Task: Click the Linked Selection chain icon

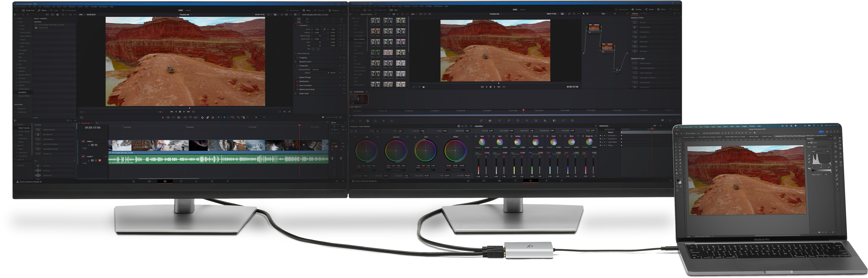Action: click(208, 117)
